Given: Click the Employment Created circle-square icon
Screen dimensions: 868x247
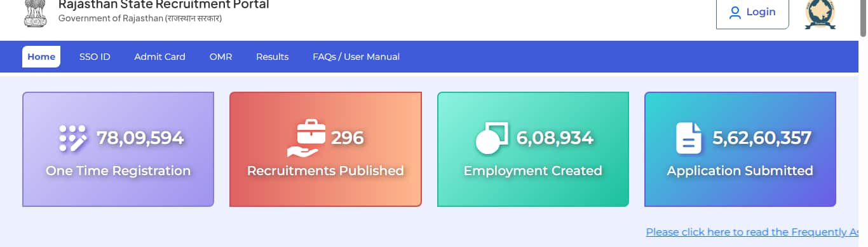Looking at the screenshot, I should click(492, 138).
